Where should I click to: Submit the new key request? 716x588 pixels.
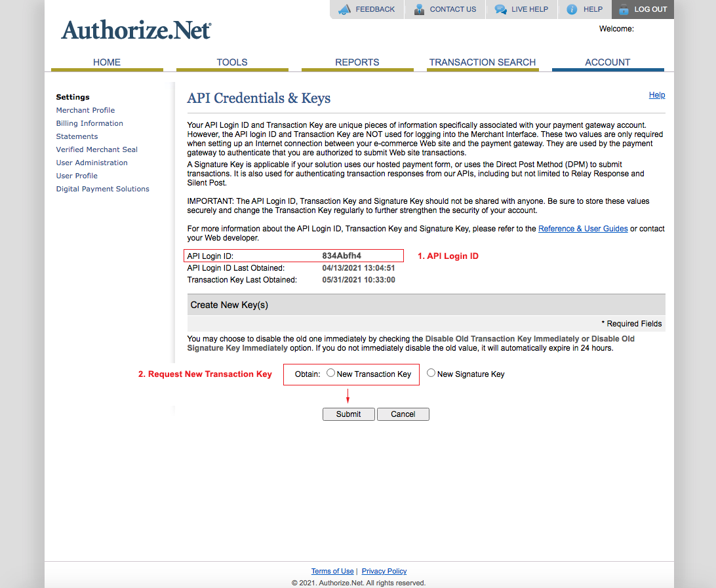(x=348, y=414)
